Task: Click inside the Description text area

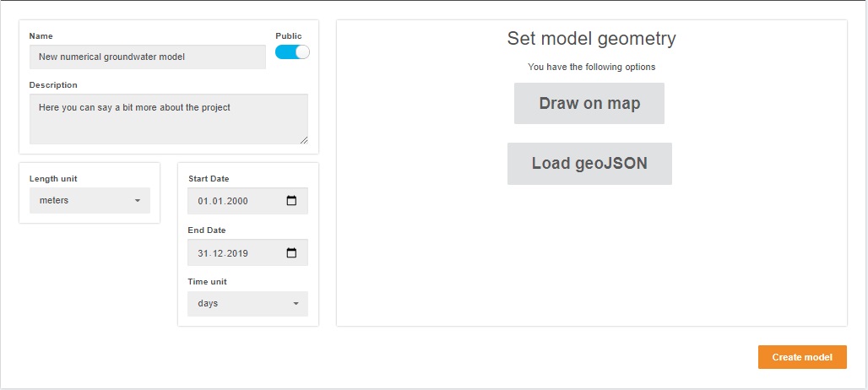Action: point(168,119)
